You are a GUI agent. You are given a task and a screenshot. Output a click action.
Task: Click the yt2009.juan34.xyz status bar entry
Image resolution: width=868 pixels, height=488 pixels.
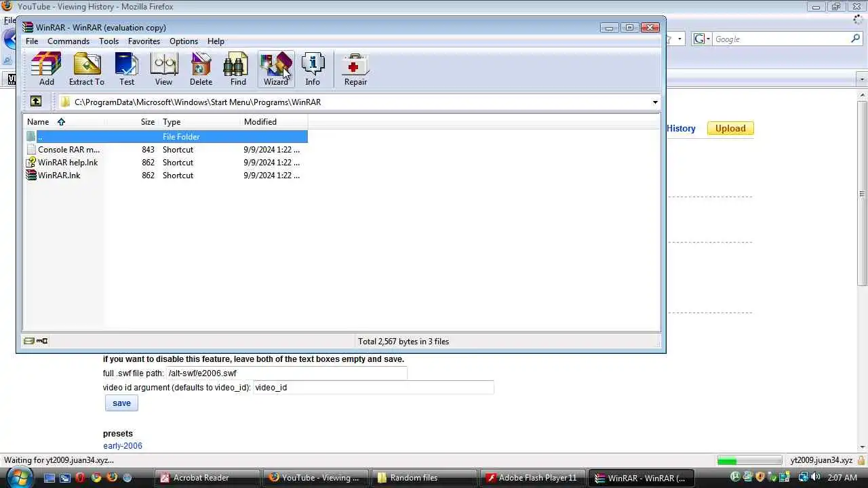tap(821, 460)
